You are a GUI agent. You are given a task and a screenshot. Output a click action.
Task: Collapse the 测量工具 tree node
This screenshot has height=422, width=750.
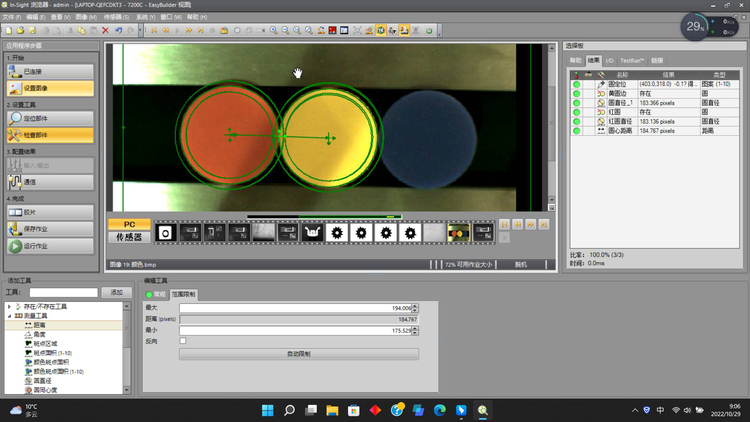[9, 315]
